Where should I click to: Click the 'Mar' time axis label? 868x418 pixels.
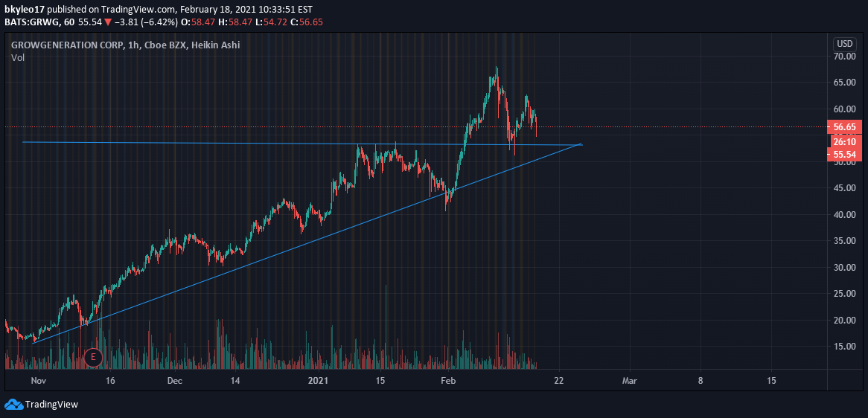629,381
